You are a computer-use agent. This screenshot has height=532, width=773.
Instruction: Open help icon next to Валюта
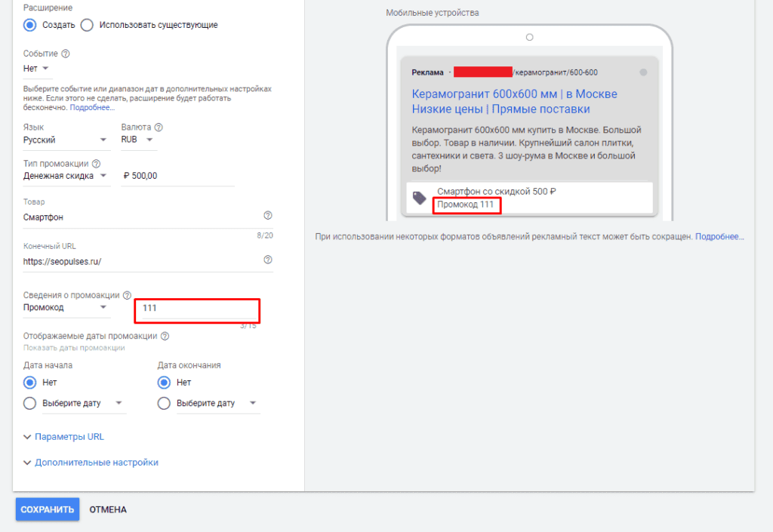[x=159, y=127]
